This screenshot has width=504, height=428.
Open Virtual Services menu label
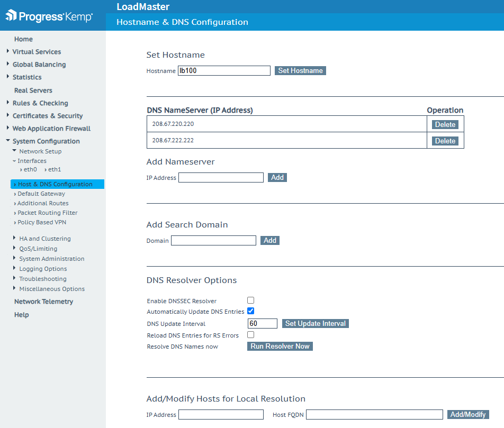37,52
